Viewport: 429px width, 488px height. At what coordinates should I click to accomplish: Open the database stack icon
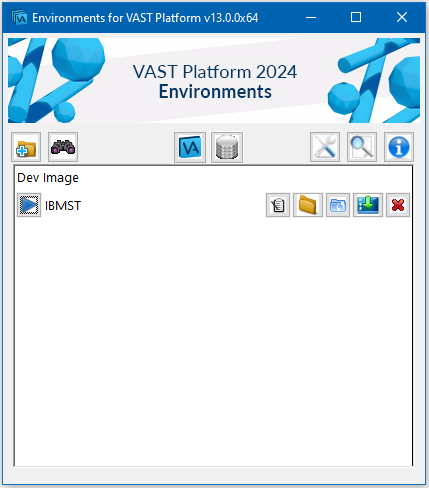227,147
